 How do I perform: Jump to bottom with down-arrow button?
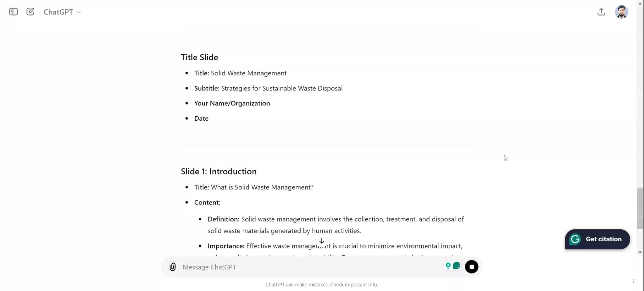coord(322,241)
